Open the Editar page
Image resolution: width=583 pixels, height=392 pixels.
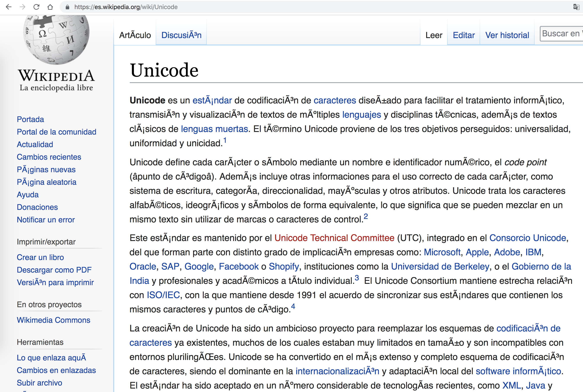[464, 35]
